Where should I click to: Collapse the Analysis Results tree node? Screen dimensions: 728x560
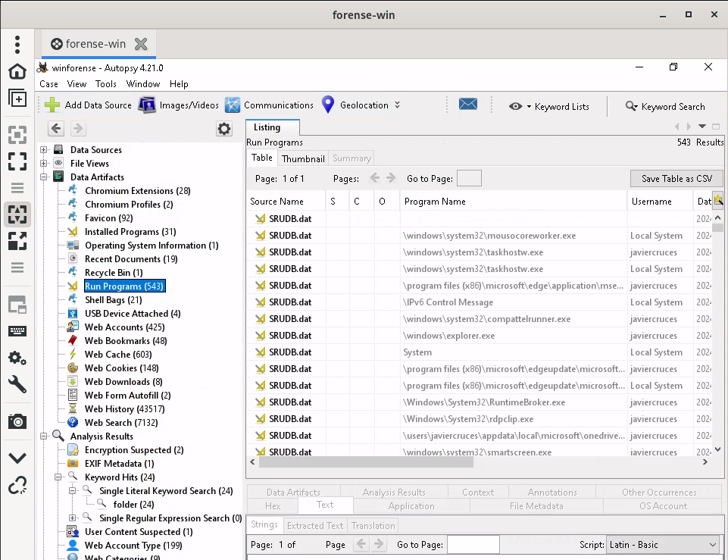point(44,436)
